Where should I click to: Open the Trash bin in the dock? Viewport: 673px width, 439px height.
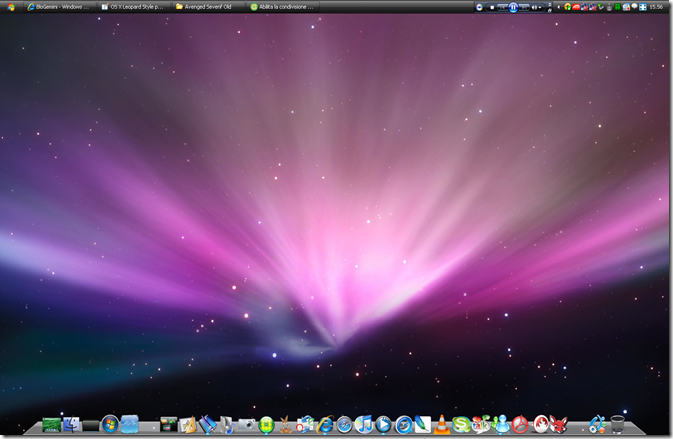coord(618,425)
